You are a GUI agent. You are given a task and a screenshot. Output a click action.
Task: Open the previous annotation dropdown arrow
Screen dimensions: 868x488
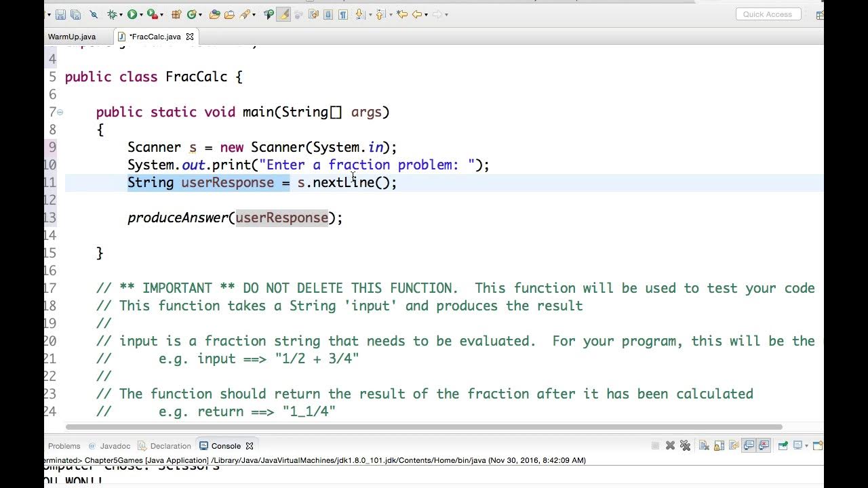(x=391, y=15)
